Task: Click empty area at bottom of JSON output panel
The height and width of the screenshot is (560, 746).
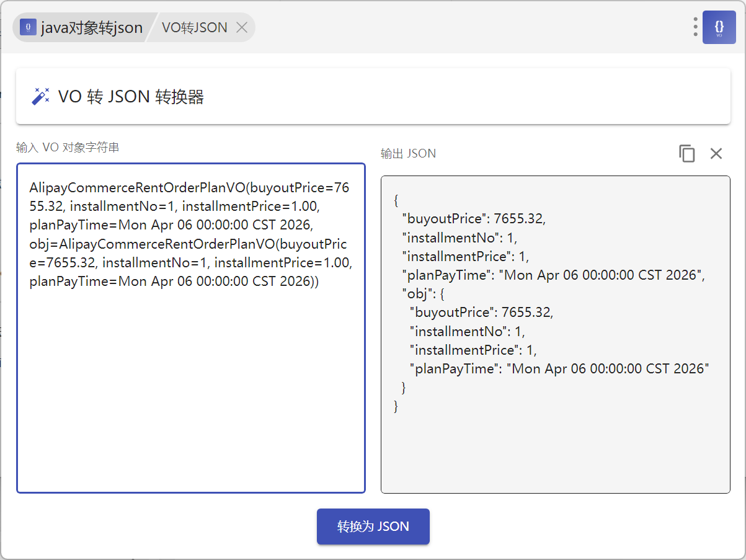Action: coord(555,459)
